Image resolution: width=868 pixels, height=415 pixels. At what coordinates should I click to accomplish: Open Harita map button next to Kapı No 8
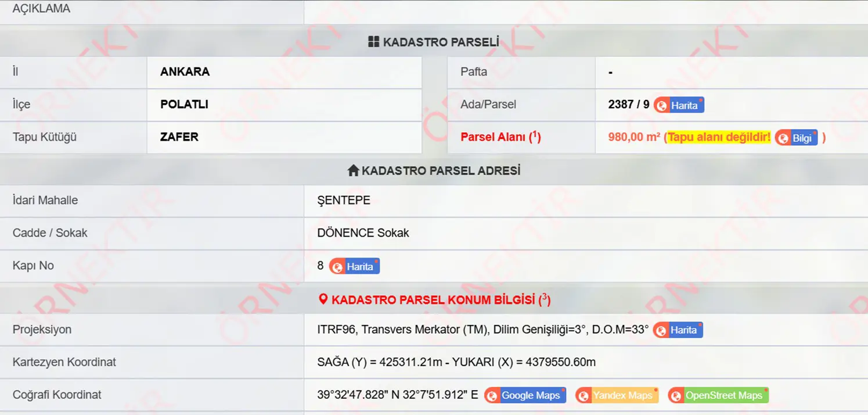tap(354, 266)
